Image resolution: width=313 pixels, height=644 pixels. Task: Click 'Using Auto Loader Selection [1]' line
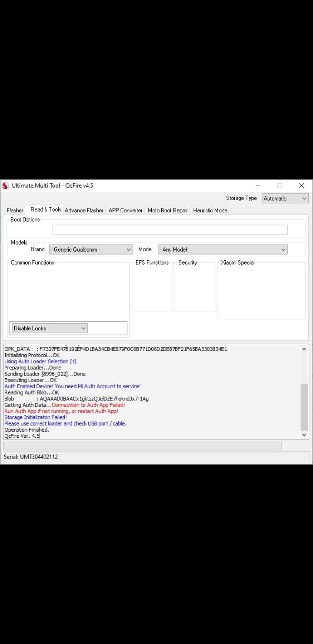pyautogui.click(x=40, y=362)
